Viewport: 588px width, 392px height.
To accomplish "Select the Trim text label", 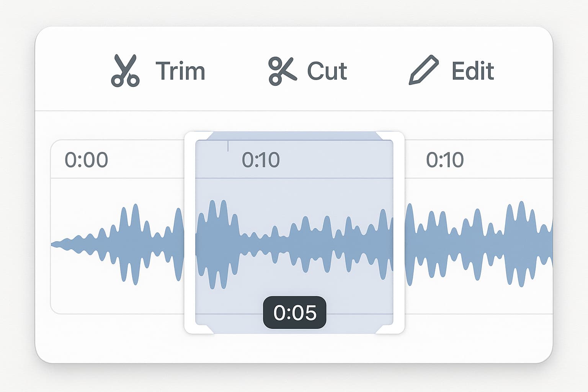I will pyautogui.click(x=180, y=71).
